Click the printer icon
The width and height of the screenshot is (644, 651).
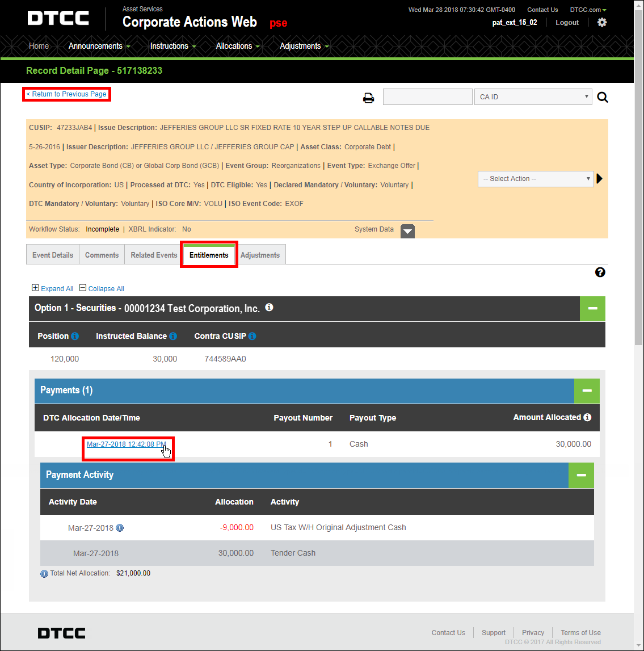click(369, 98)
